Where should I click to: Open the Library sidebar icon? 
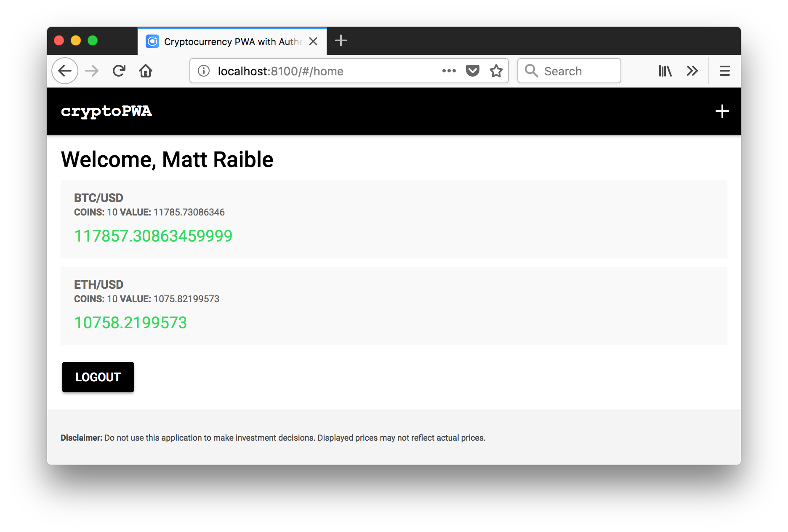[665, 71]
